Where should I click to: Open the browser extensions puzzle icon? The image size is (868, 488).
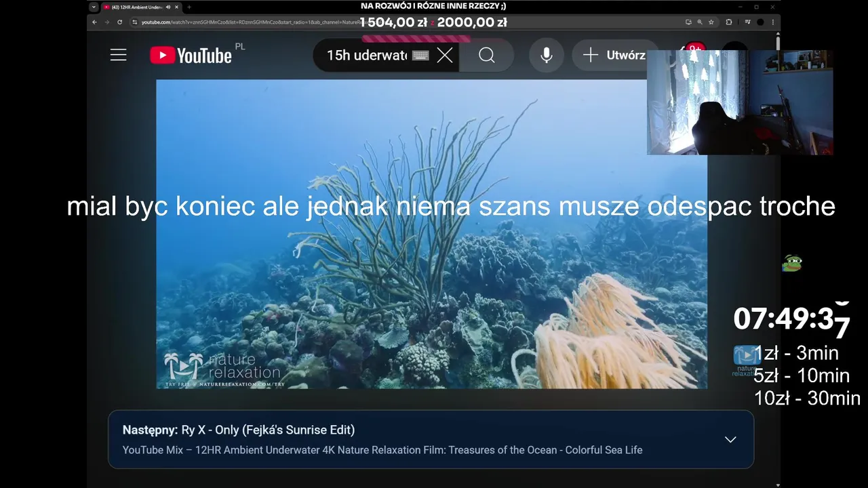point(729,22)
